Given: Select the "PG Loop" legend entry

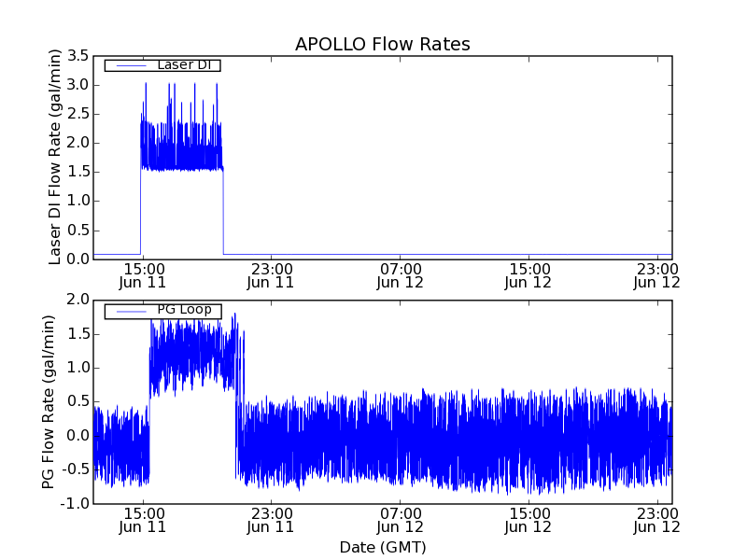Looking at the screenshot, I should [183, 310].
